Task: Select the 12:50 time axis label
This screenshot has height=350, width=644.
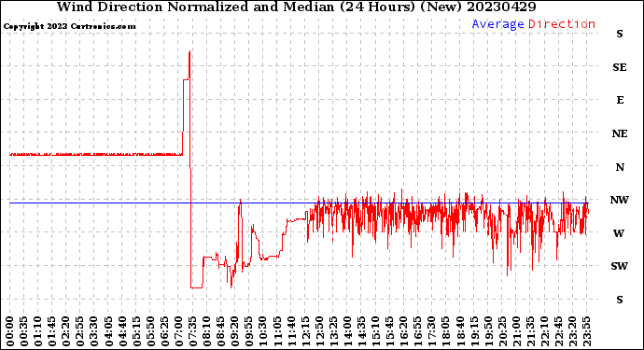Action: pyautogui.click(x=319, y=331)
